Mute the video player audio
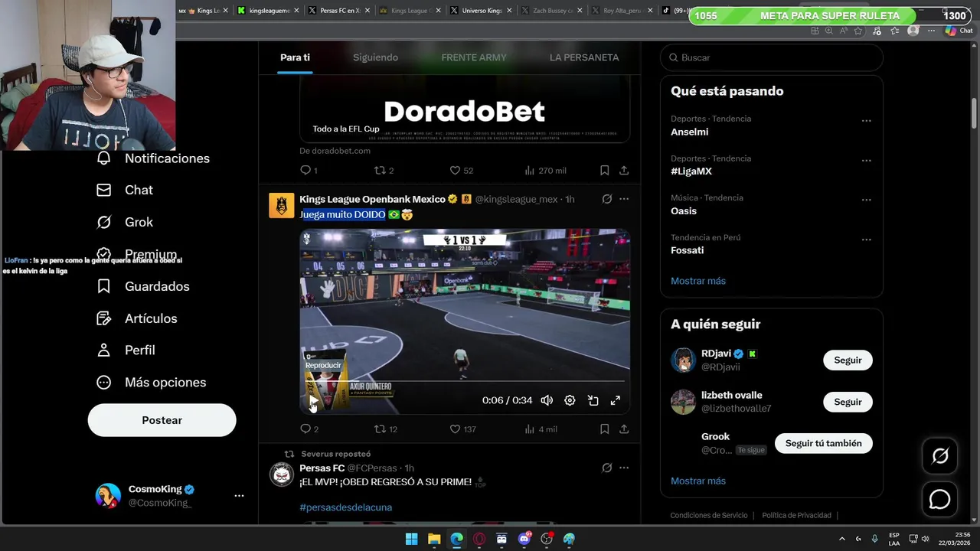The width and height of the screenshot is (980, 551). [547, 400]
